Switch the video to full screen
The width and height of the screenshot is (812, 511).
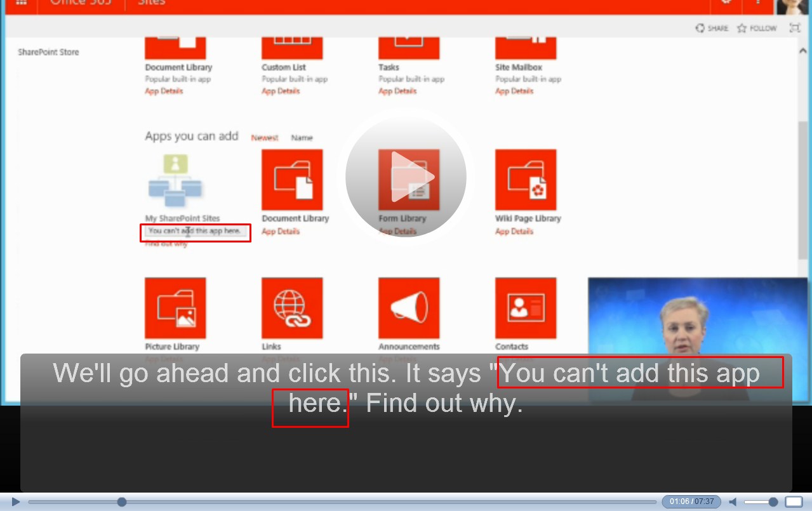coord(794,502)
